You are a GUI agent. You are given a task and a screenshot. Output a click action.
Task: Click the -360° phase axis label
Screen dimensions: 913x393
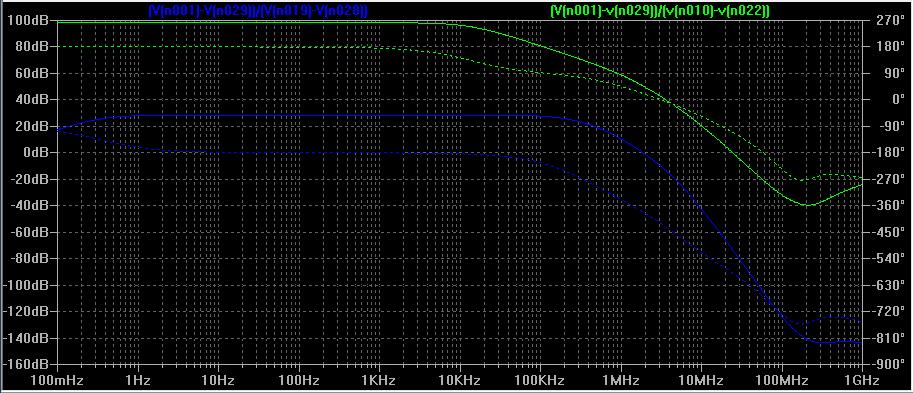tap(887, 205)
